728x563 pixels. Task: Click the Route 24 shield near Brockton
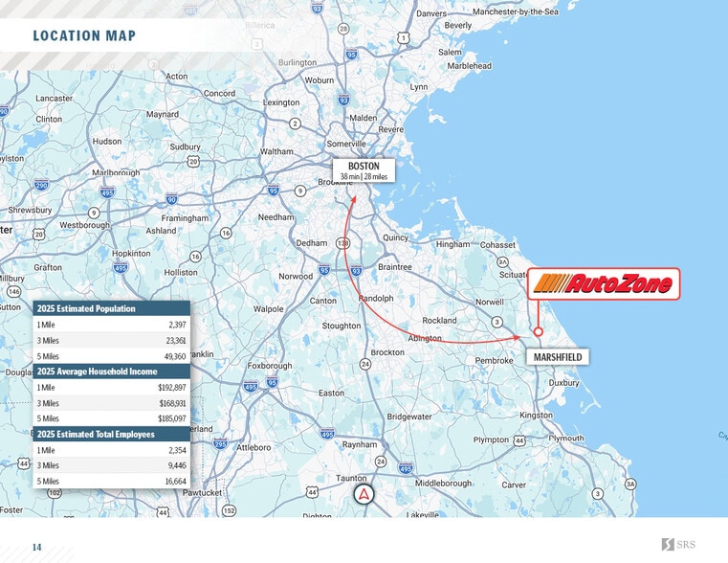364,364
